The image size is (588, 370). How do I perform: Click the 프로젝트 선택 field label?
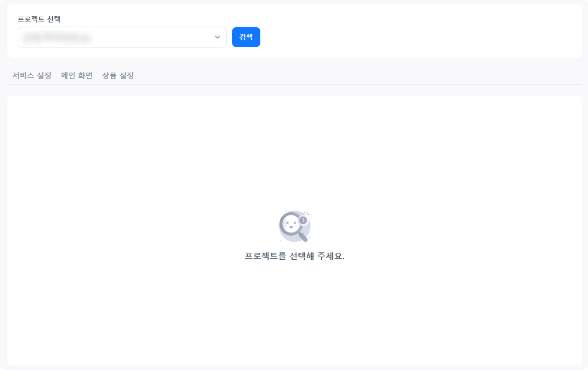coord(39,19)
